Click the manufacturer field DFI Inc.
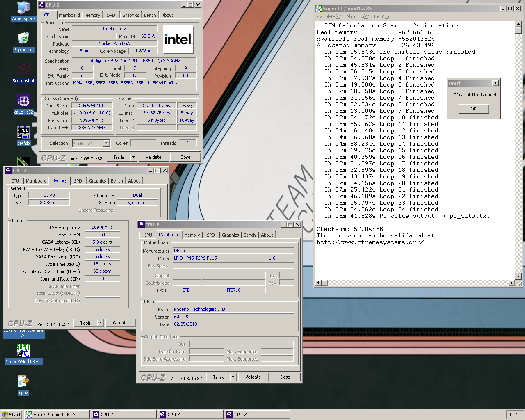The height and width of the screenshot is (420, 525). [233, 251]
